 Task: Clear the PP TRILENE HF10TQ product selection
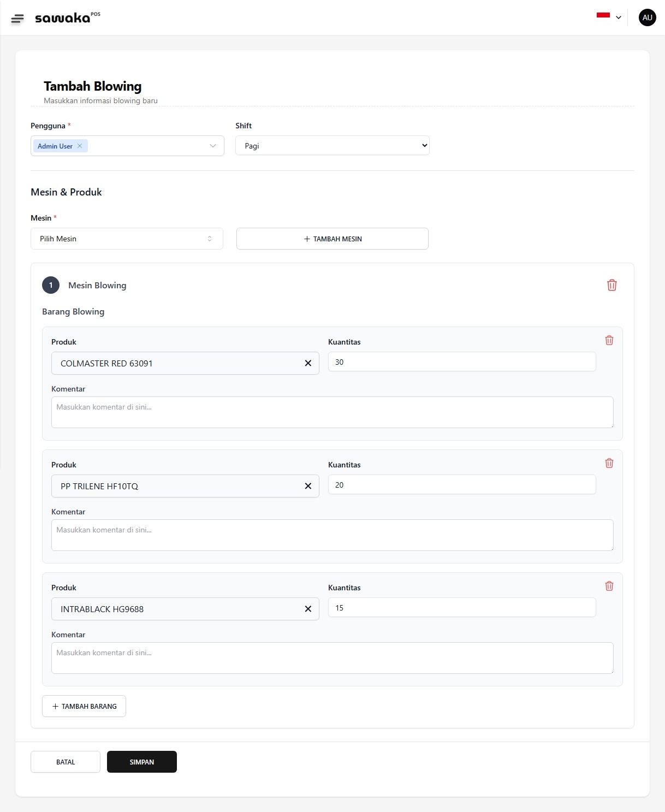(x=308, y=486)
